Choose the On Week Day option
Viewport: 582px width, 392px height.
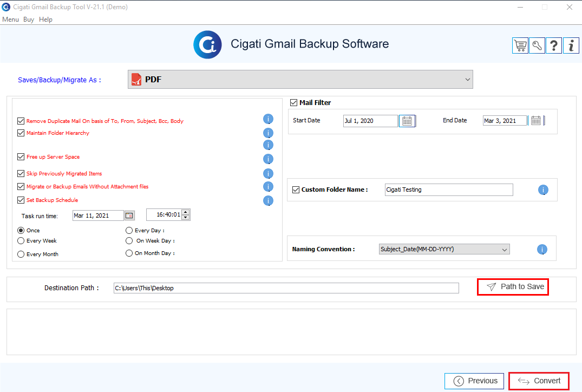[x=129, y=241]
